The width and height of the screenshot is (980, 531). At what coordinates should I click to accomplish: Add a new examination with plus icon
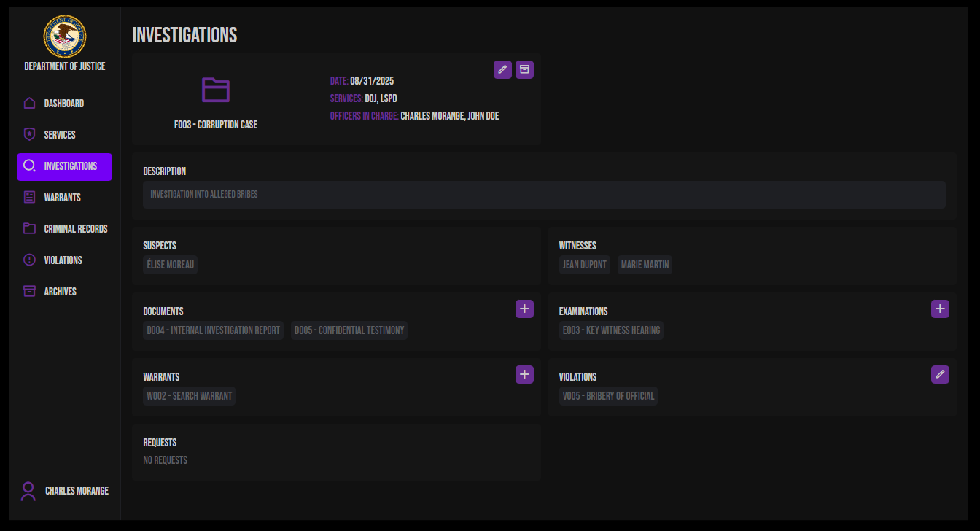click(940, 309)
